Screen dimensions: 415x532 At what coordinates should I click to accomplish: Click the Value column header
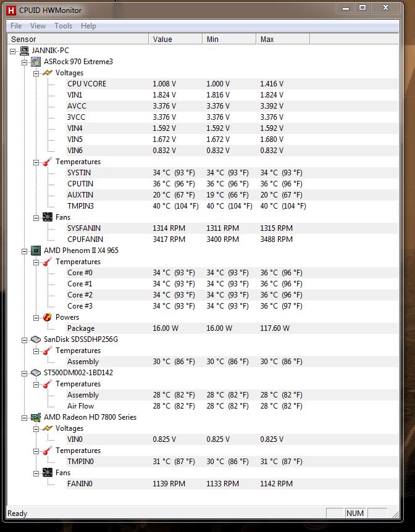coord(175,39)
